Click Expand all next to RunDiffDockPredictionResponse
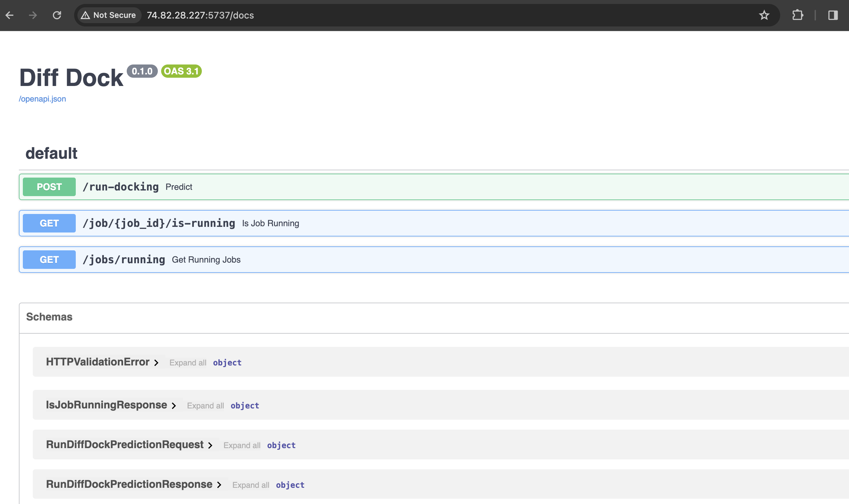The height and width of the screenshot is (504, 849). point(250,485)
